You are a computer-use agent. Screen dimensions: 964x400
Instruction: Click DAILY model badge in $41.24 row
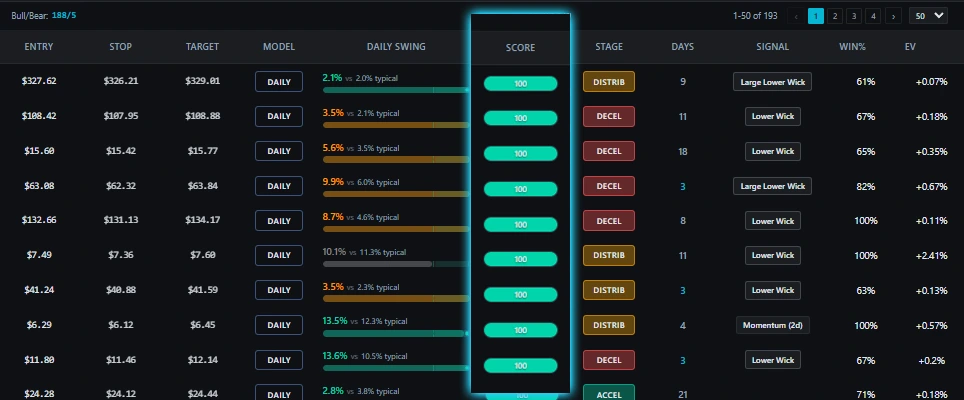coord(279,290)
